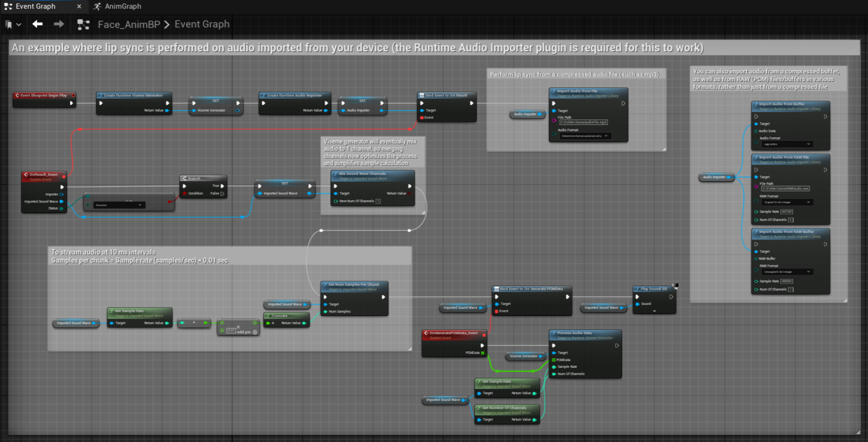Viewport: 868px width, 442px height.
Task: Expand the Play Sound 2D advanced pins arrow
Action: 654,311
